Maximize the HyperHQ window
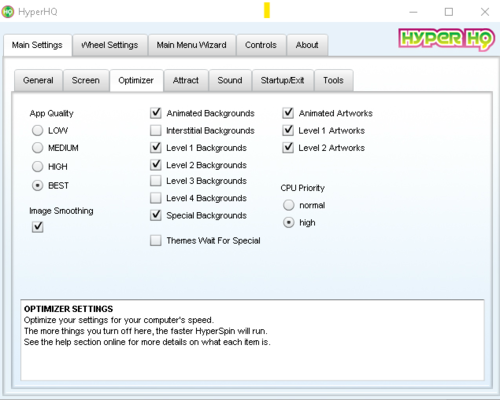The width and height of the screenshot is (500, 400). (x=449, y=12)
